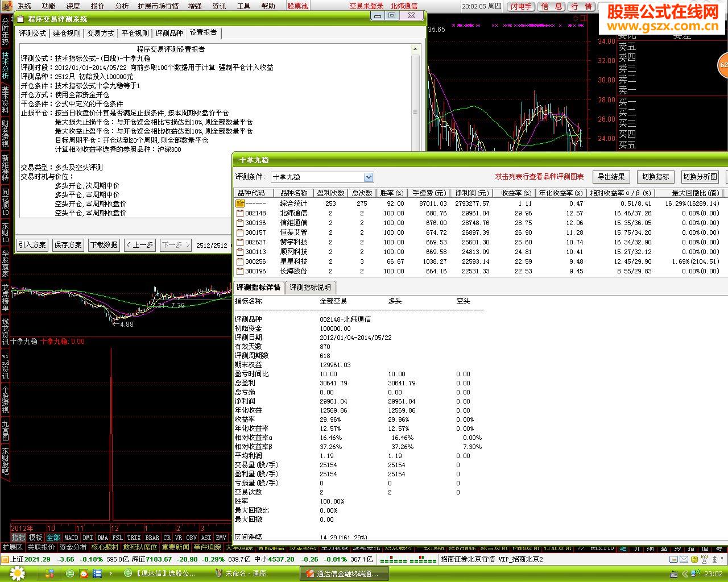728x582 pixels.
Task: Open the 扩展市场行情 menu
Action: [x=158, y=6]
